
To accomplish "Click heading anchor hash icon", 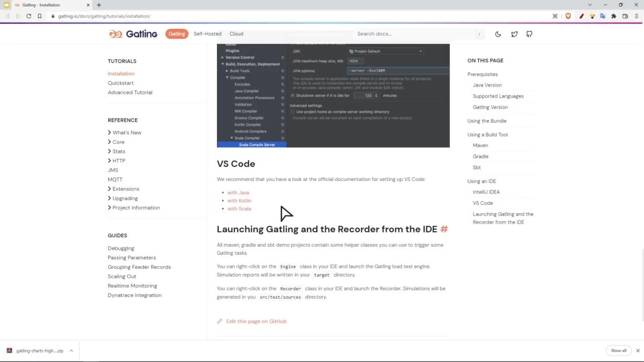I will 444,229.
